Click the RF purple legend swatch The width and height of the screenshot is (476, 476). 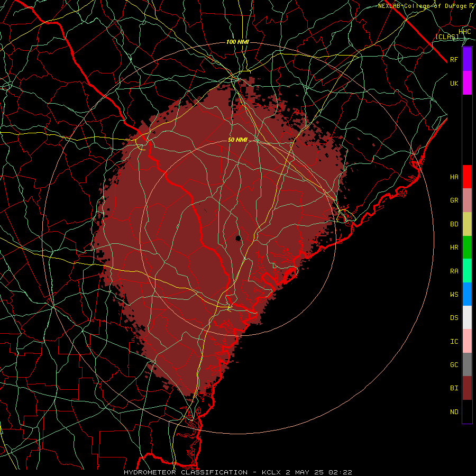(x=467, y=59)
